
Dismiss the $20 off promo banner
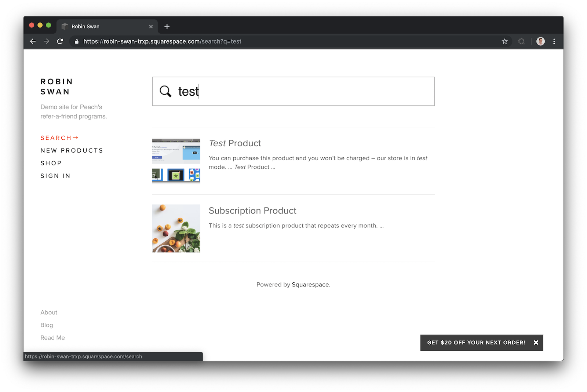(536, 342)
